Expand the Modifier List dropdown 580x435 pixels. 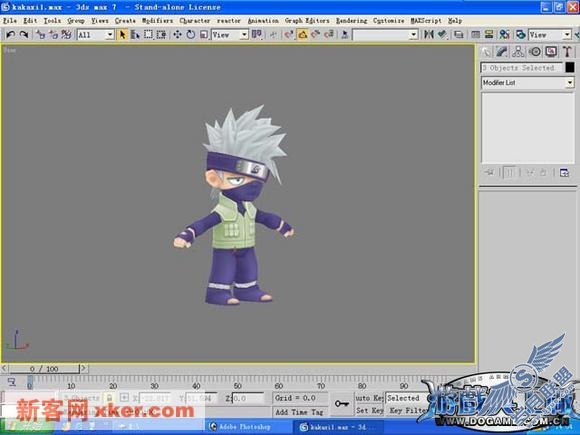[x=527, y=83]
